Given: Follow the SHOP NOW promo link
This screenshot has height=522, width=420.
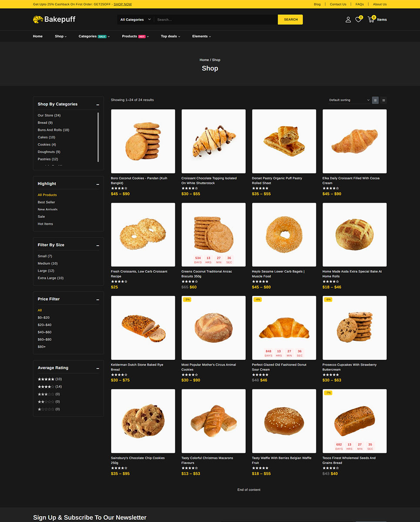Looking at the screenshot, I should pyautogui.click(x=123, y=4).
